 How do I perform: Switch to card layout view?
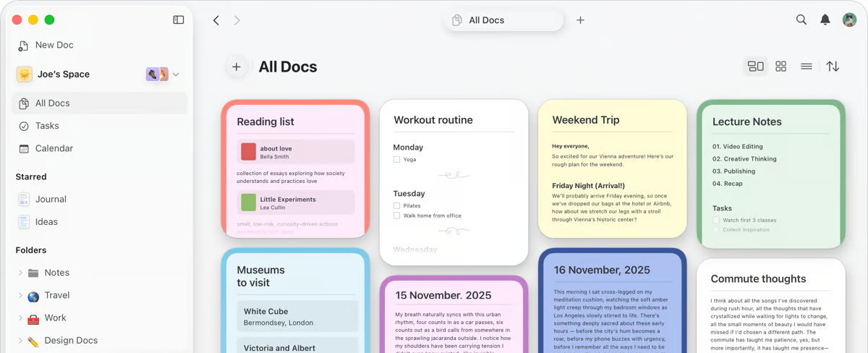coord(756,67)
